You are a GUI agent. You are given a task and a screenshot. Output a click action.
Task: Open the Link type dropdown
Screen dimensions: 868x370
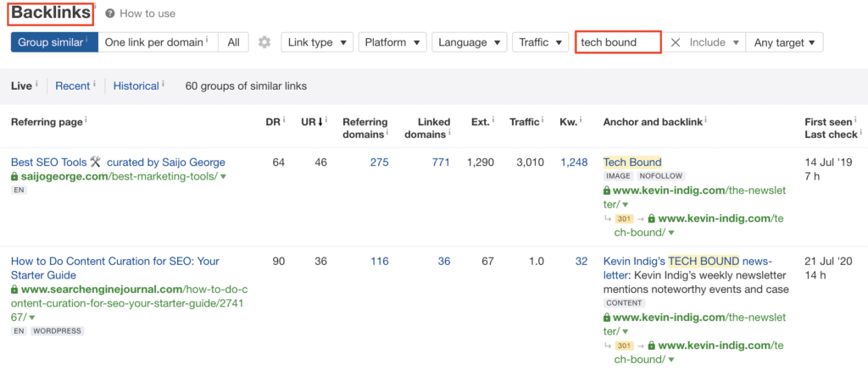click(317, 42)
